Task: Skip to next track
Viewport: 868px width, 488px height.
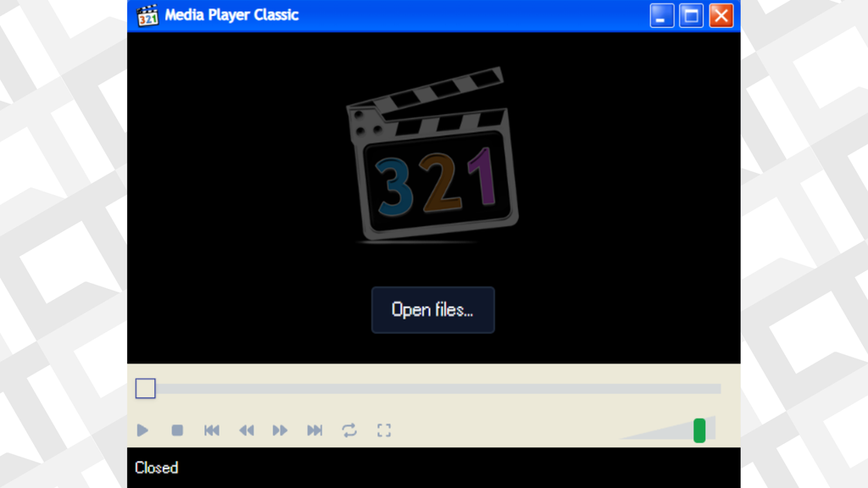Action: pyautogui.click(x=314, y=430)
